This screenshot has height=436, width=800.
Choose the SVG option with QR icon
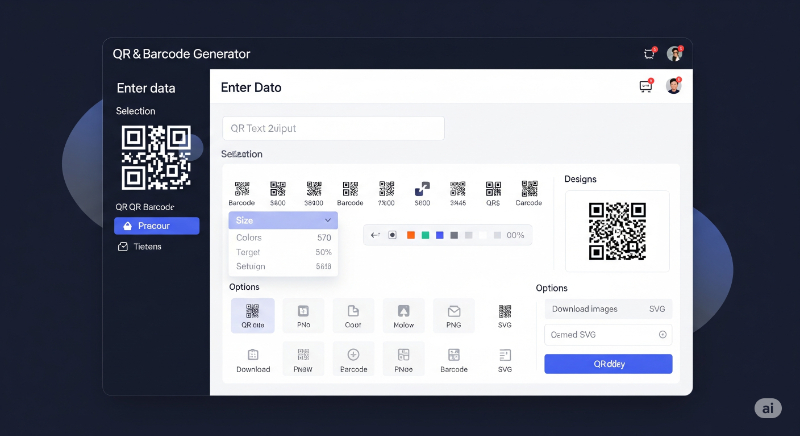pos(505,316)
